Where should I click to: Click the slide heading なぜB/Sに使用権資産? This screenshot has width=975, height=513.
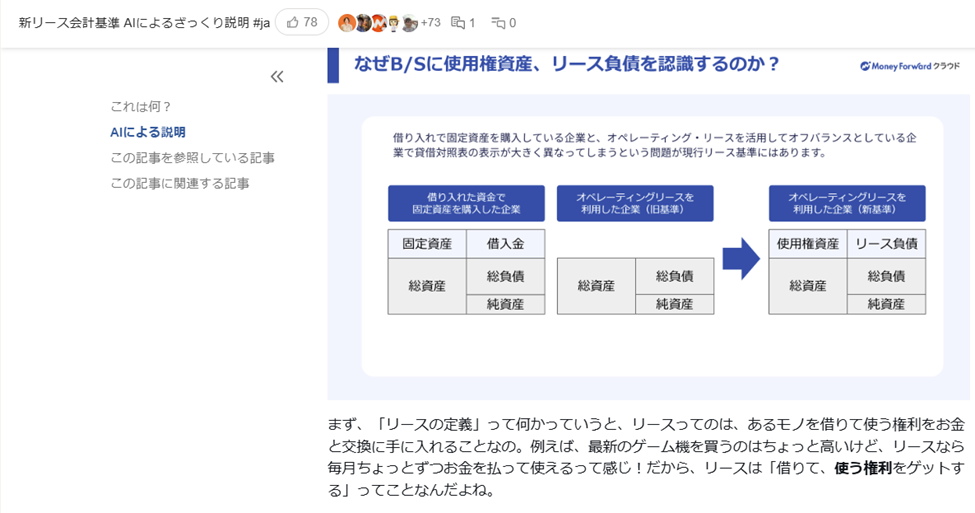567,65
